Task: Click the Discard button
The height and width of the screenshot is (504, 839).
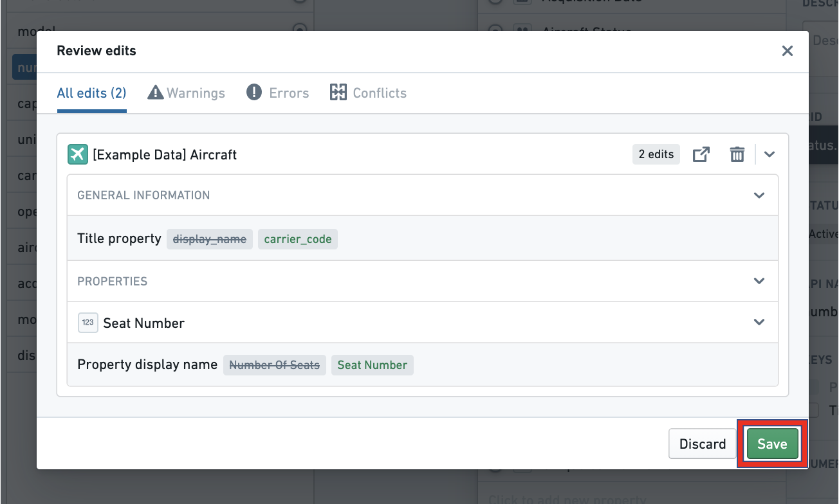Action: [703, 444]
